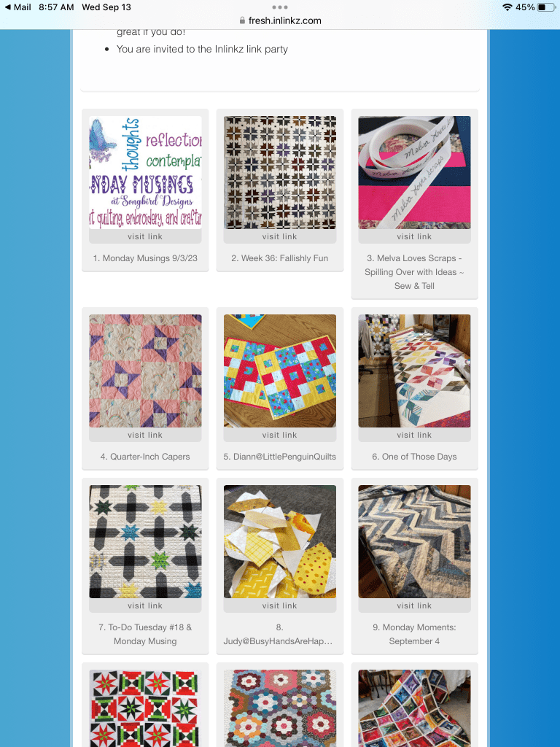Tap the battery indicator icon
Image resolution: width=560 pixels, height=747 pixels.
click(546, 7)
